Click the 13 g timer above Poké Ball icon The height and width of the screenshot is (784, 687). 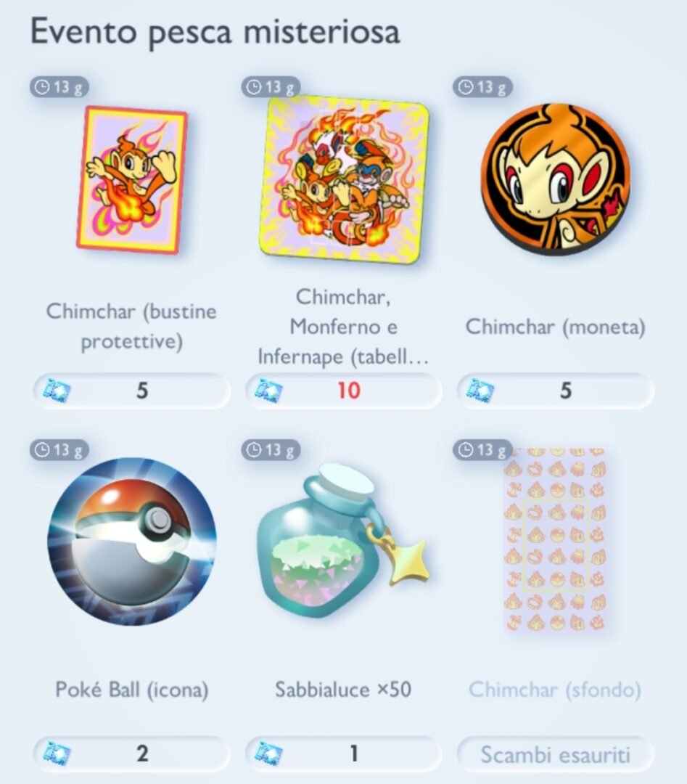pyautogui.click(x=59, y=450)
